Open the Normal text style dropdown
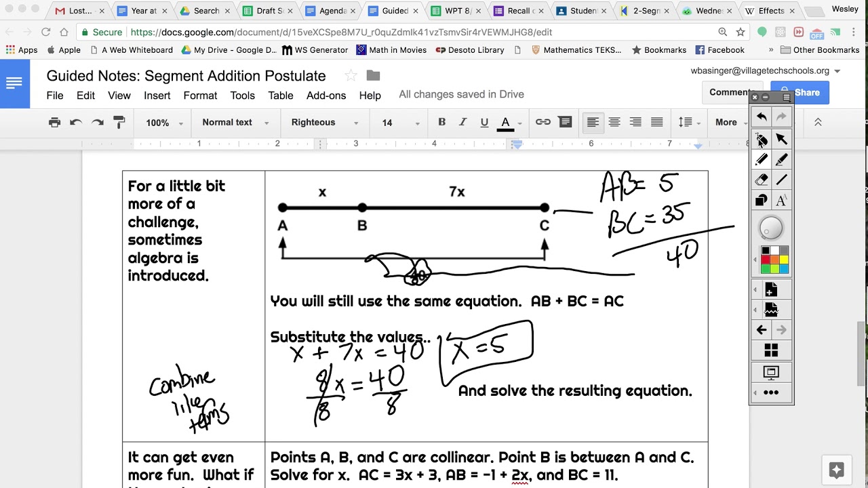 pos(235,123)
